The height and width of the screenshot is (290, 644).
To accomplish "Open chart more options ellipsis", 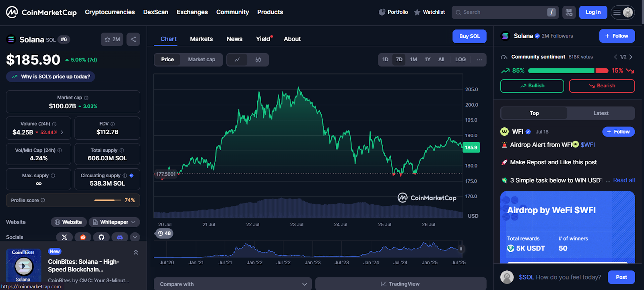I will (479, 60).
